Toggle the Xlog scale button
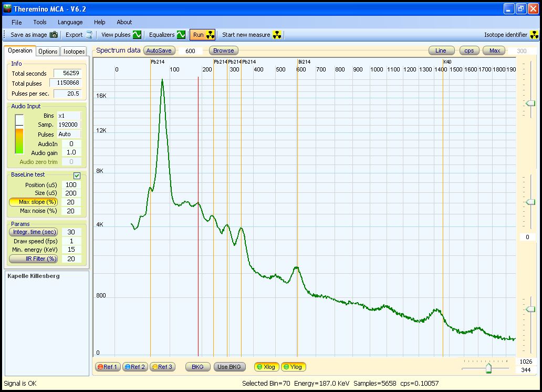542x392 pixels. coord(266,367)
